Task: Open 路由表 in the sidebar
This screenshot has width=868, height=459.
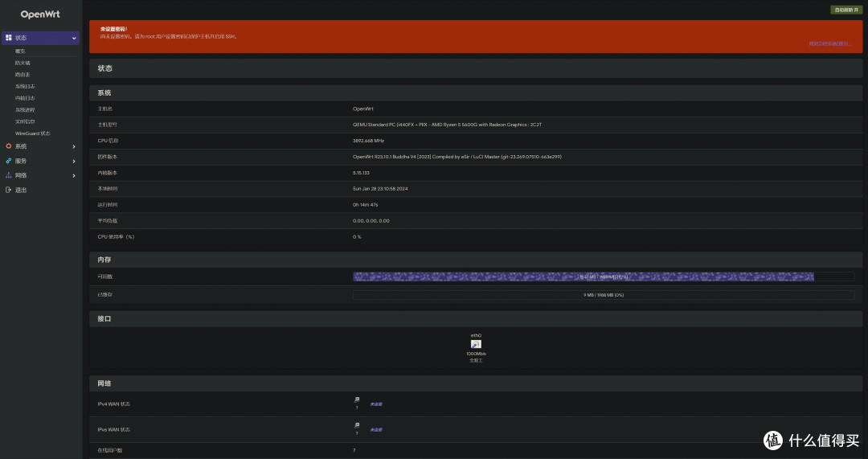Action: 23,75
